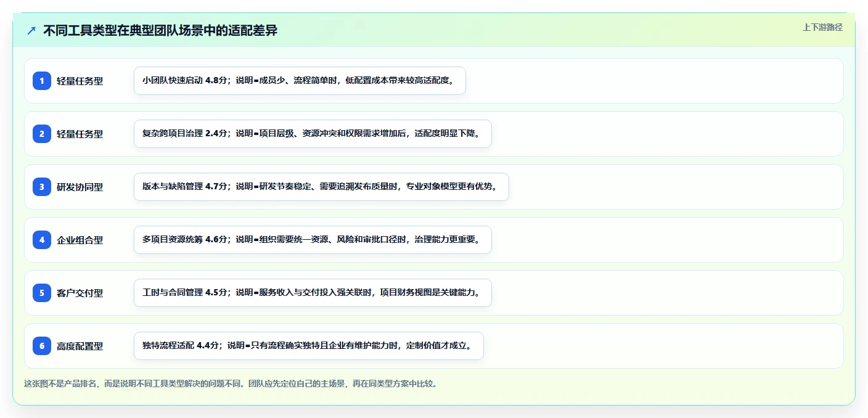Image resolution: width=868 pixels, height=418 pixels.
Task: Open the 复杂跨项目治理 2.4分 description box
Action: click(x=313, y=134)
